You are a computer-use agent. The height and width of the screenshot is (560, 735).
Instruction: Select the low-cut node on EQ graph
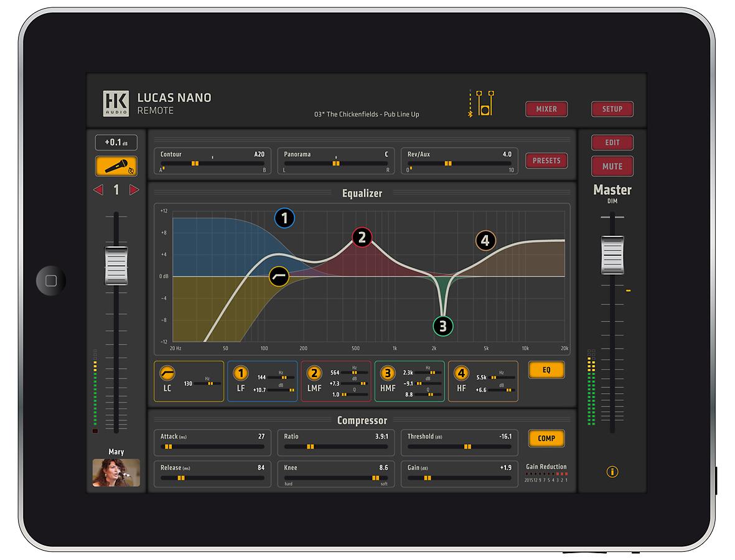[279, 276]
